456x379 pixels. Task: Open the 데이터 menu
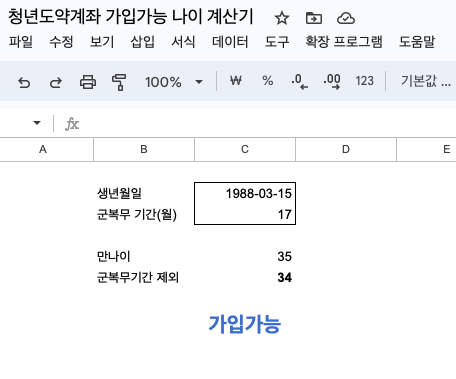230,42
